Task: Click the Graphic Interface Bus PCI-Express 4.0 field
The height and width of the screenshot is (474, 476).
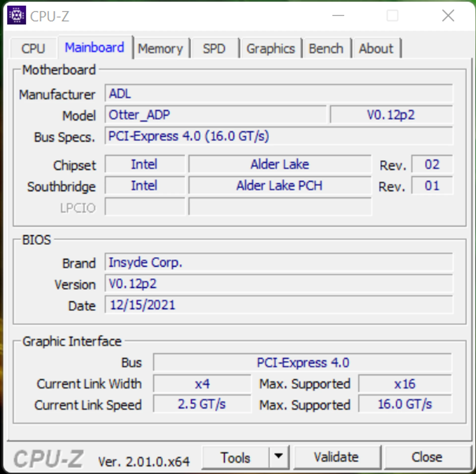Action: tap(302, 363)
